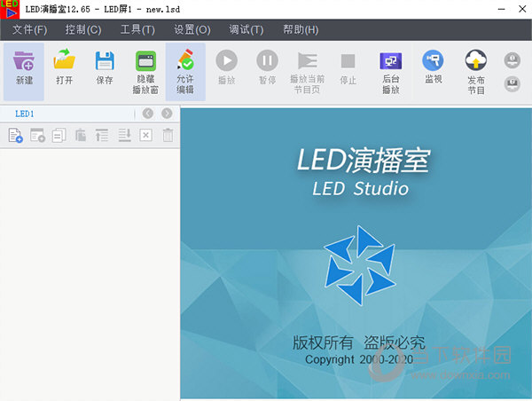
Task: Close the LED演播室 window
Action: 522,9
